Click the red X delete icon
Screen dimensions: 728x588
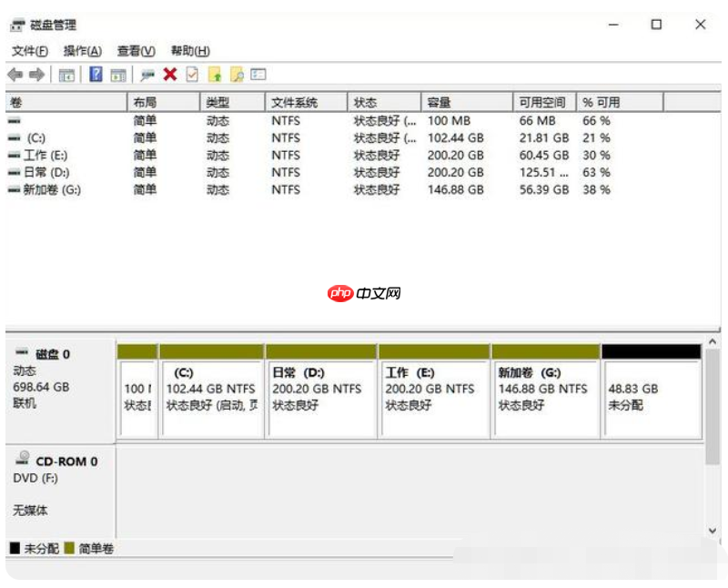(169, 75)
